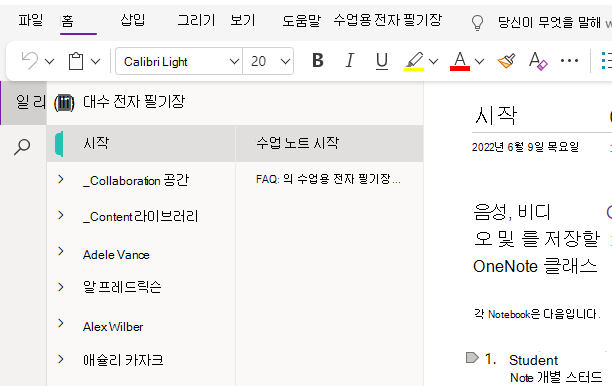Select the 애슐리 카자크 label

[x=123, y=360]
